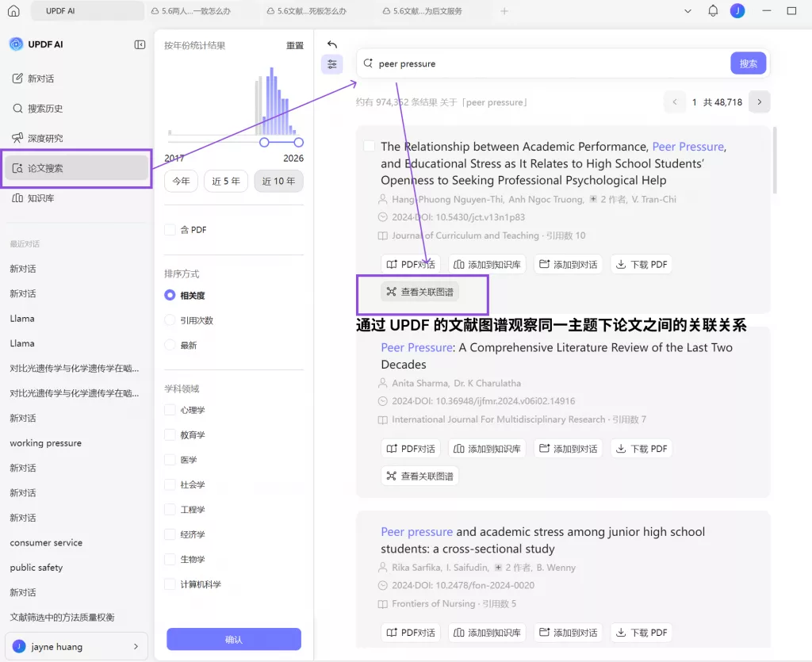Check the 教育学 field checkbox
This screenshot has width=812, height=662.
(170, 434)
